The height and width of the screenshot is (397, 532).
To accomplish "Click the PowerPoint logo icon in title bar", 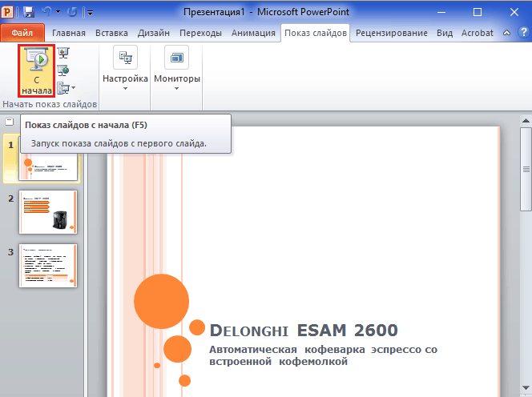I will coord(7,12).
